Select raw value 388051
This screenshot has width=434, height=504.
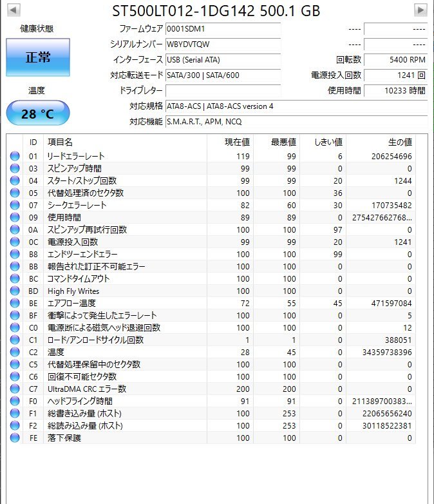pyautogui.click(x=399, y=340)
